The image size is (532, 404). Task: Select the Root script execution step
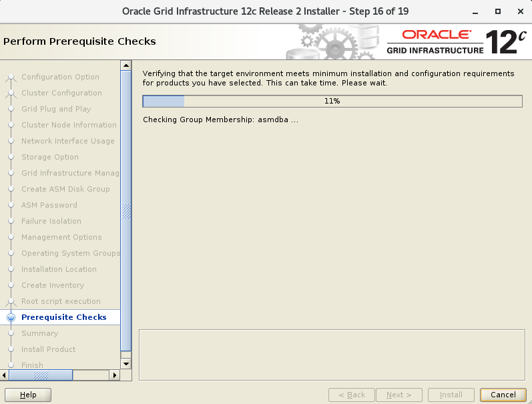click(x=61, y=301)
